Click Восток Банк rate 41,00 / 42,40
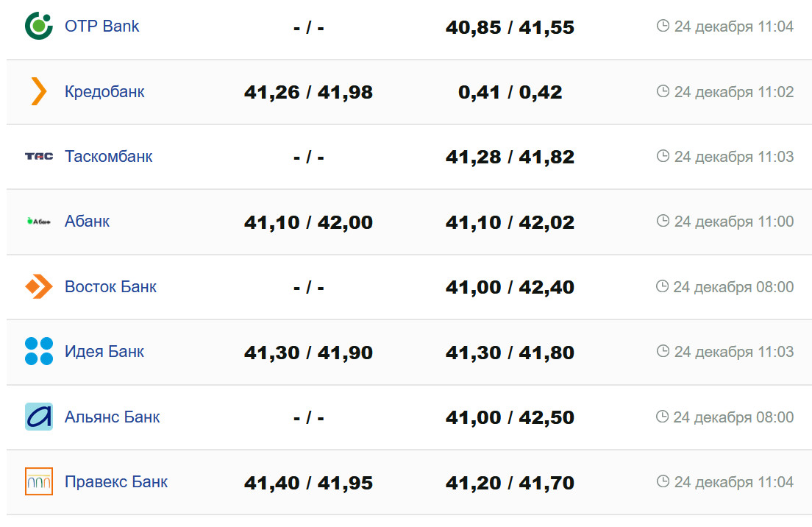This screenshot has width=812, height=527. coord(510,288)
